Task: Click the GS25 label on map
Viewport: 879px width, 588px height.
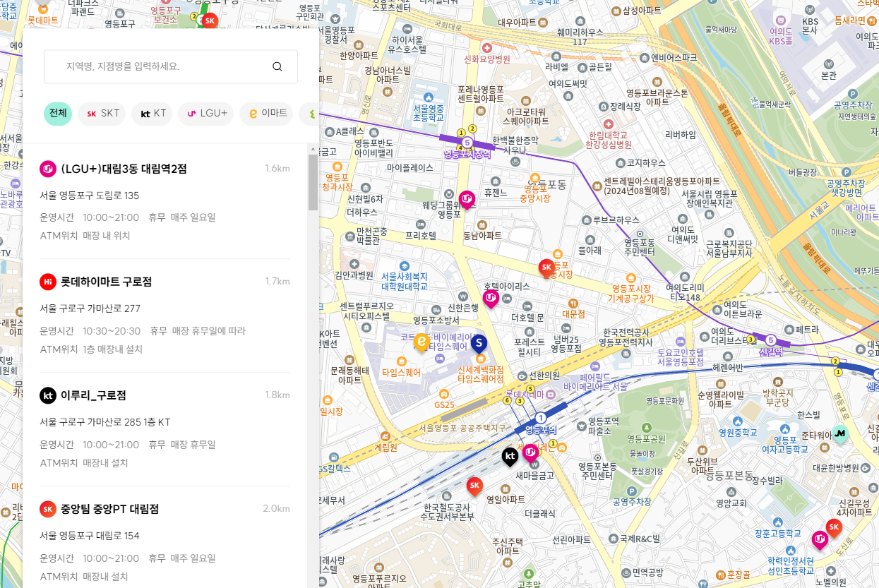Action: tap(445, 405)
